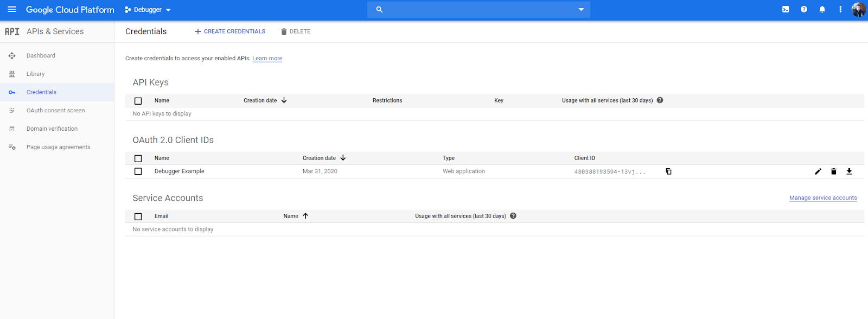
Task: Click the Client ID column header
Action: 585,158
